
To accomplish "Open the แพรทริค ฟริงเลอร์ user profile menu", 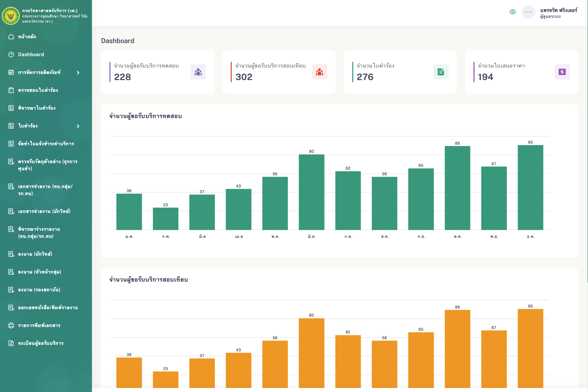I will [558, 13].
